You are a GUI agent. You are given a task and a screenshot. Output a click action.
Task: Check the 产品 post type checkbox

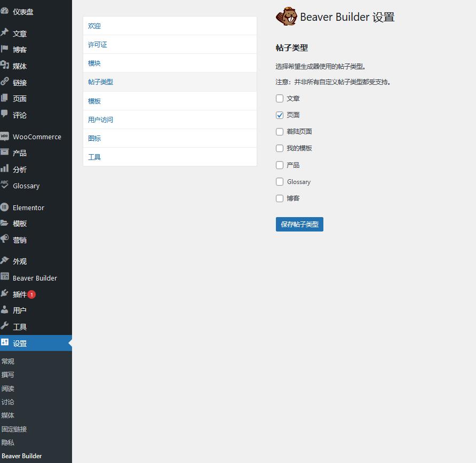(x=280, y=165)
